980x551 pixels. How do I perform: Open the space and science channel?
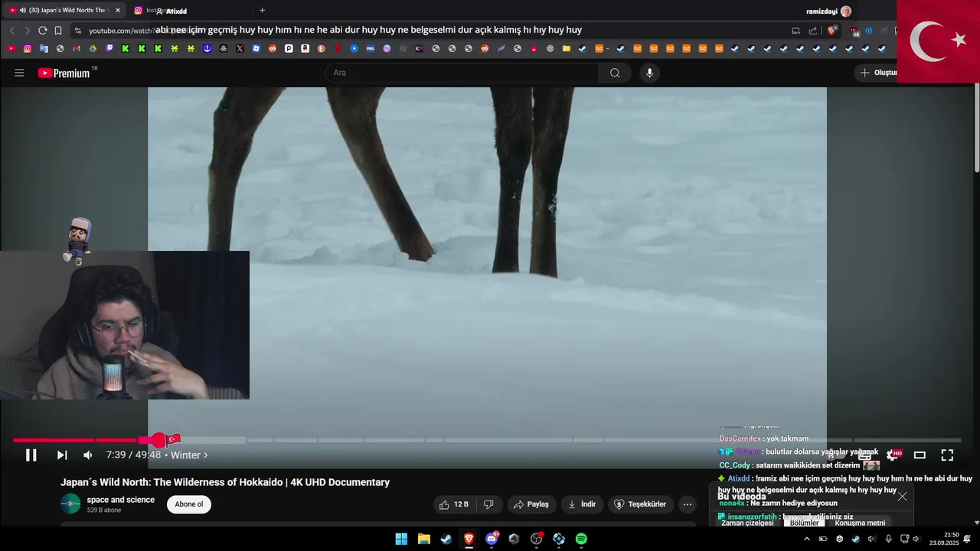coord(120,500)
